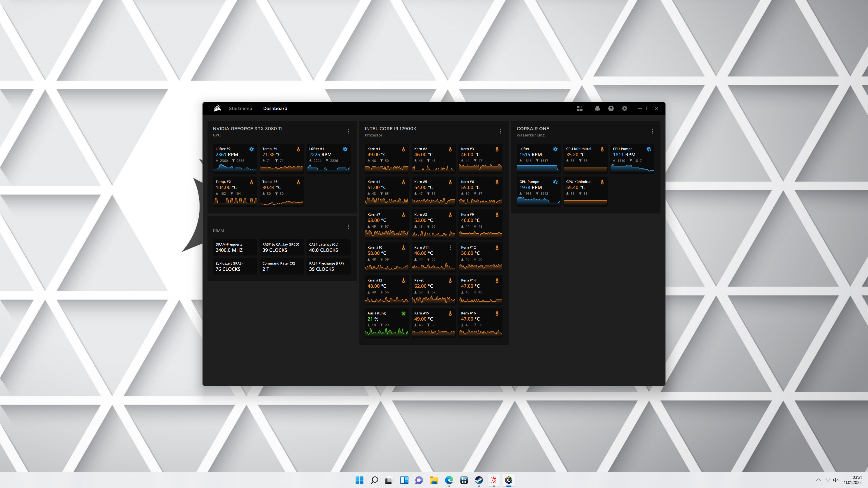Image resolution: width=868 pixels, height=488 pixels.
Task: Launch Steam from the taskbar
Action: click(x=479, y=480)
